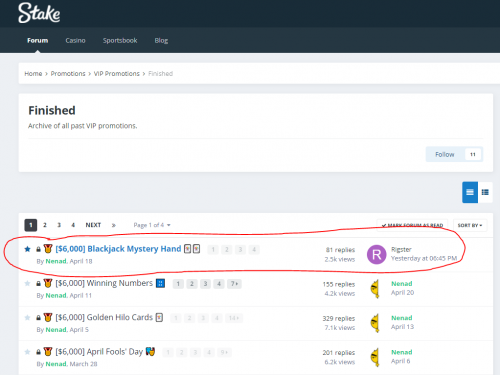Jump to last page double-arrow

pyautogui.click(x=114, y=225)
